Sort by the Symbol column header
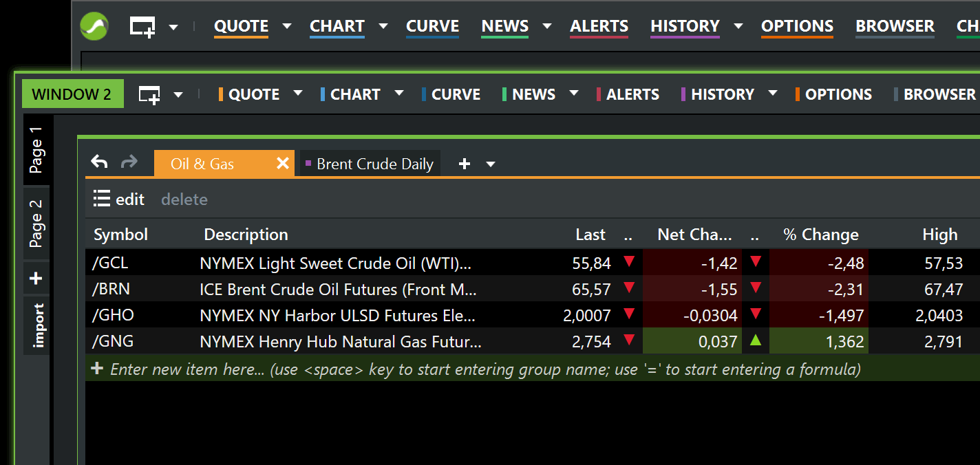The image size is (980, 465). click(x=121, y=235)
